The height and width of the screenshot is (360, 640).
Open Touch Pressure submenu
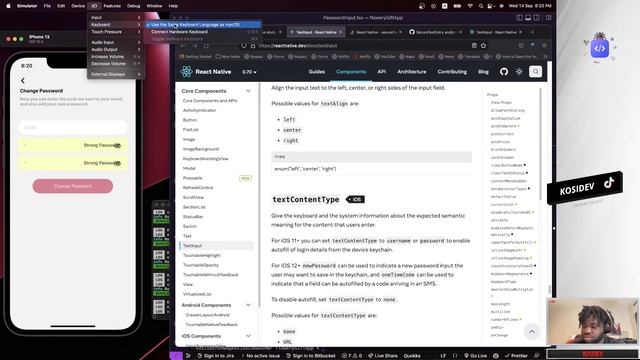point(116,32)
